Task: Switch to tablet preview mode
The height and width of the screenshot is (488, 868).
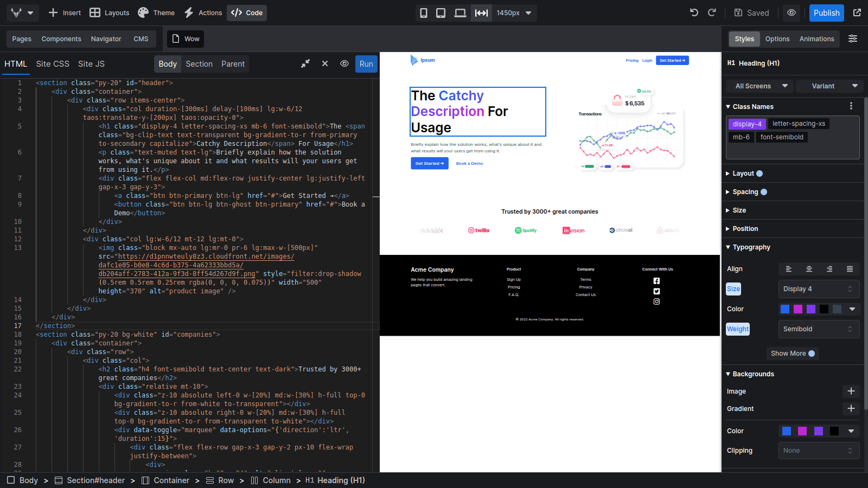Action: [x=441, y=12]
